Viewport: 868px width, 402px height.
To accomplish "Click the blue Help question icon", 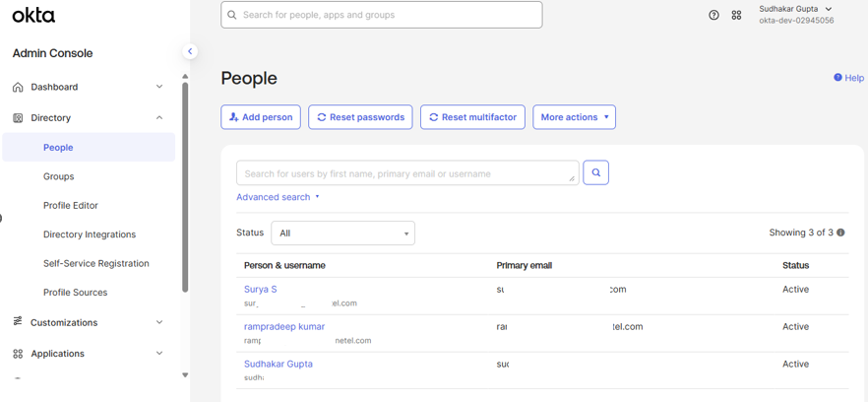I will (x=838, y=78).
